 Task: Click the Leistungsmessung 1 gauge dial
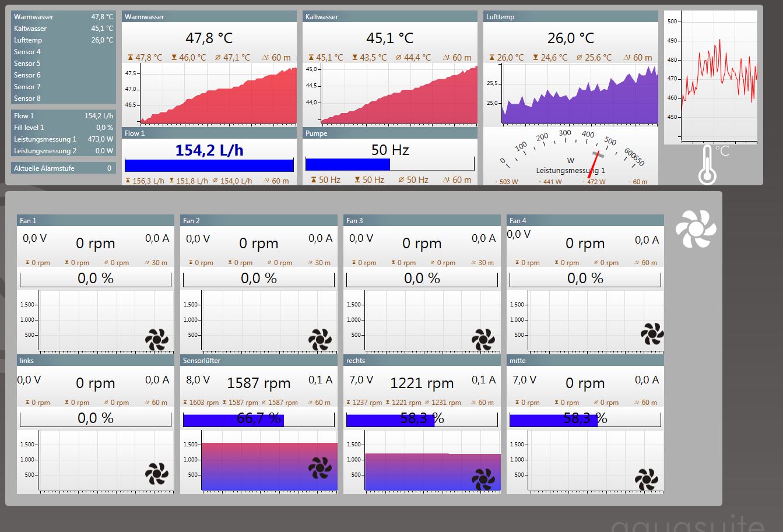tap(571, 153)
